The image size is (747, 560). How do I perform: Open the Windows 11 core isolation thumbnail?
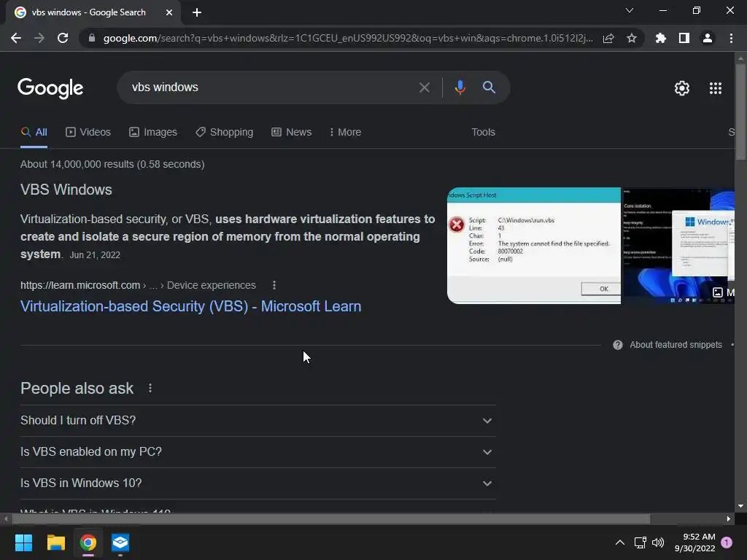(x=678, y=246)
